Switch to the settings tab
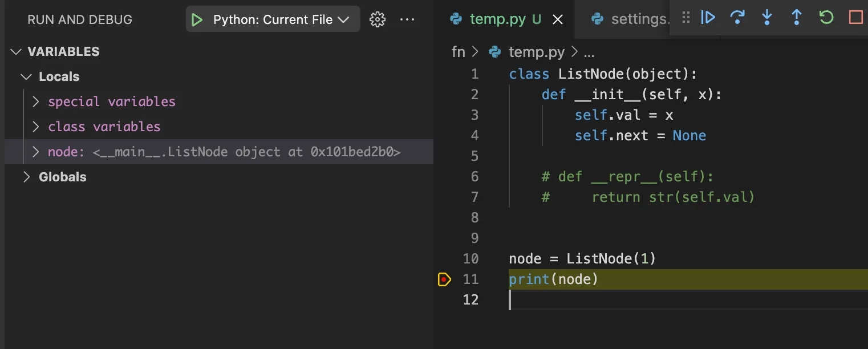The image size is (868, 349). pyautogui.click(x=633, y=19)
